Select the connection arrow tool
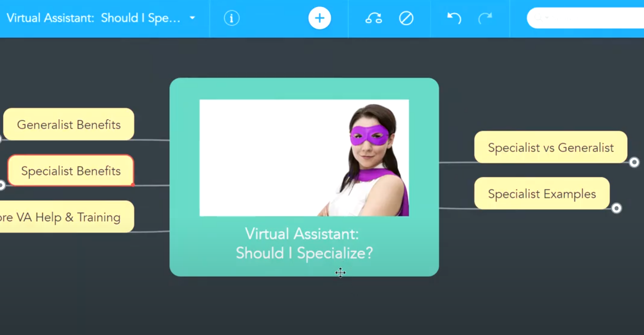Screen dimensions: 644x335 click(373, 18)
